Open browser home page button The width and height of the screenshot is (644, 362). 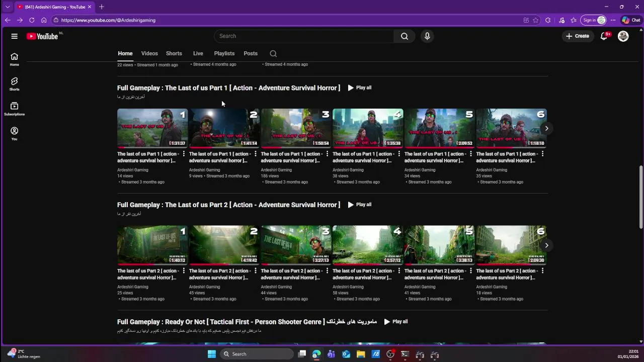44,20
